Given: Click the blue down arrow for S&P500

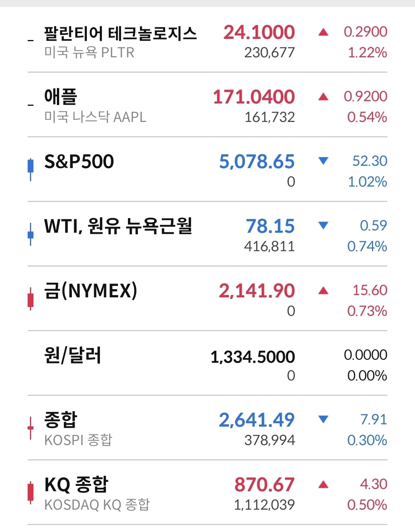Looking at the screenshot, I should [324, 161].
